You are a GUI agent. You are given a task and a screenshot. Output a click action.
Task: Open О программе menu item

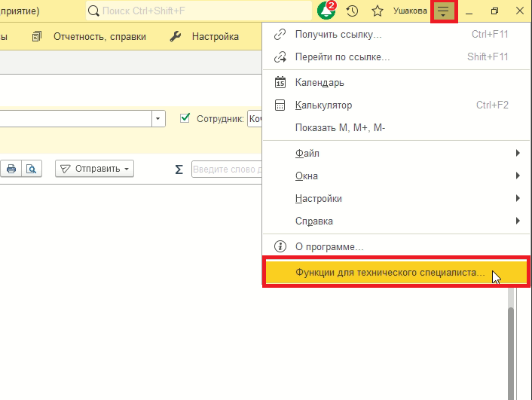point(396,246)
